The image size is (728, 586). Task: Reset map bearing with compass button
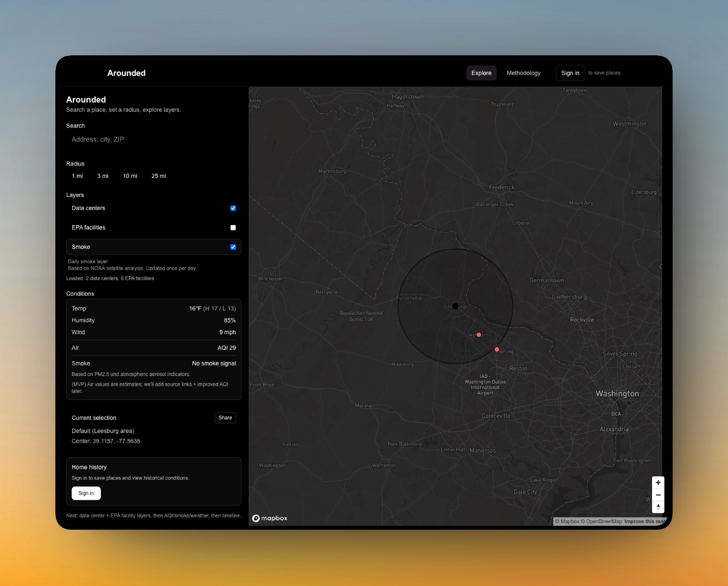pyautogui.click(x=658, y=507)
